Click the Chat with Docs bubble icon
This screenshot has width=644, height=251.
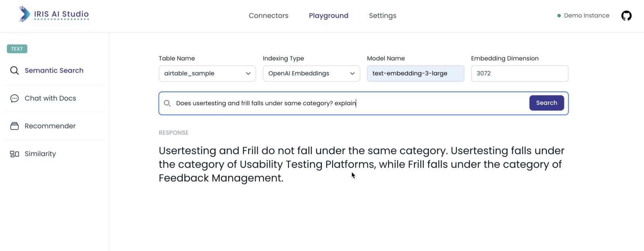pos(14,98)
